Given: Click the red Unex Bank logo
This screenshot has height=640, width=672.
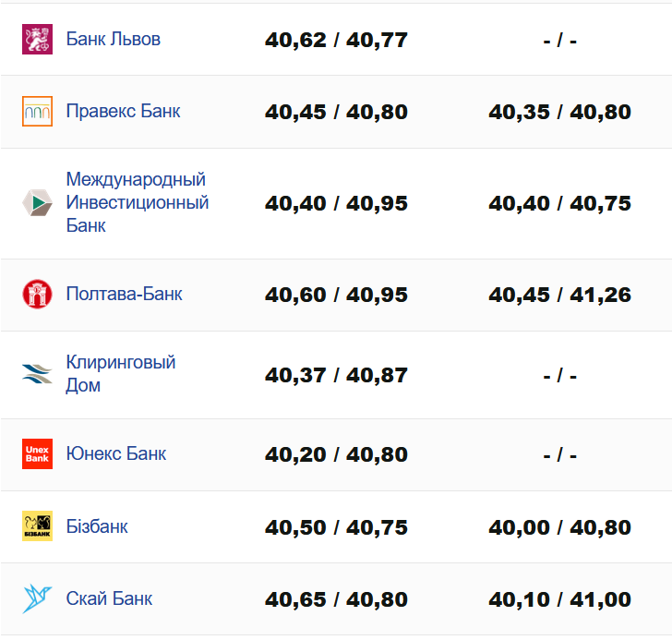Looking at the screenshot, I should pyautogui.click(x=37, y=453).
